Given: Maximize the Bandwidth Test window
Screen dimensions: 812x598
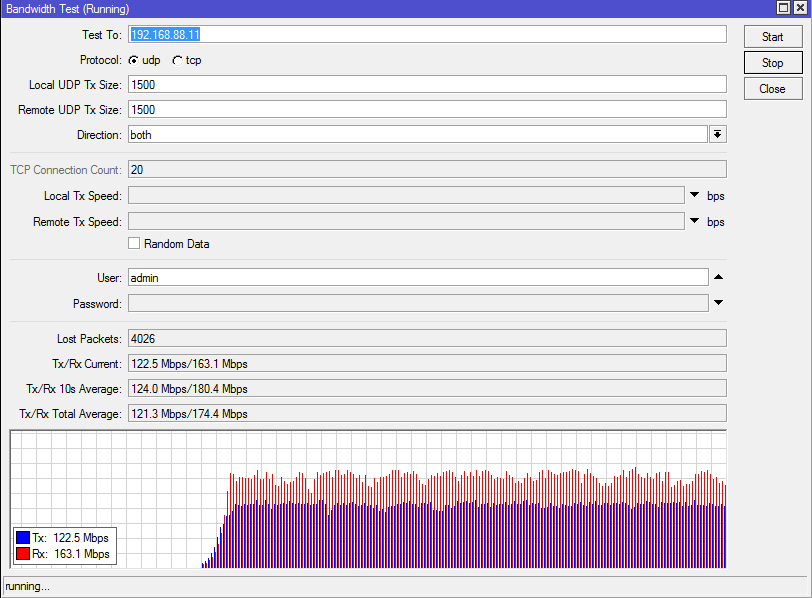Looking at the screenshot, I should (783, 8).
